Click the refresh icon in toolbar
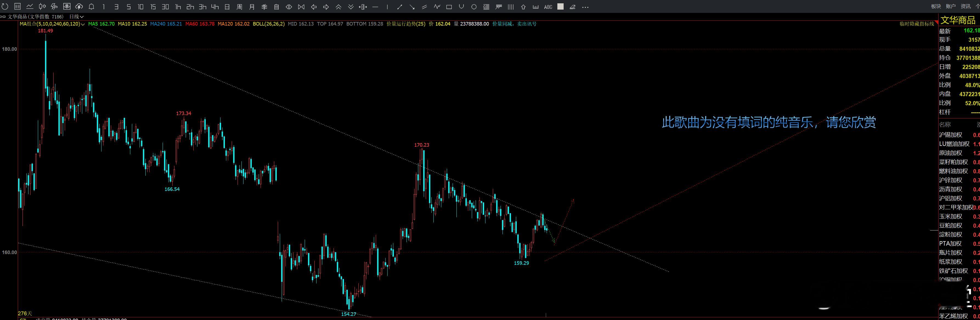Screen dimensions: 980x320 click(5, 7)
